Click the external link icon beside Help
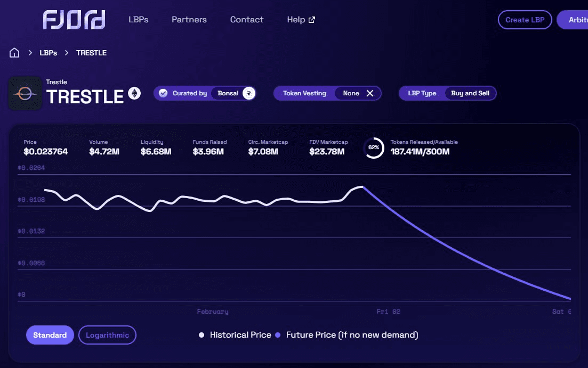The image size is (588, 368). 312,20
